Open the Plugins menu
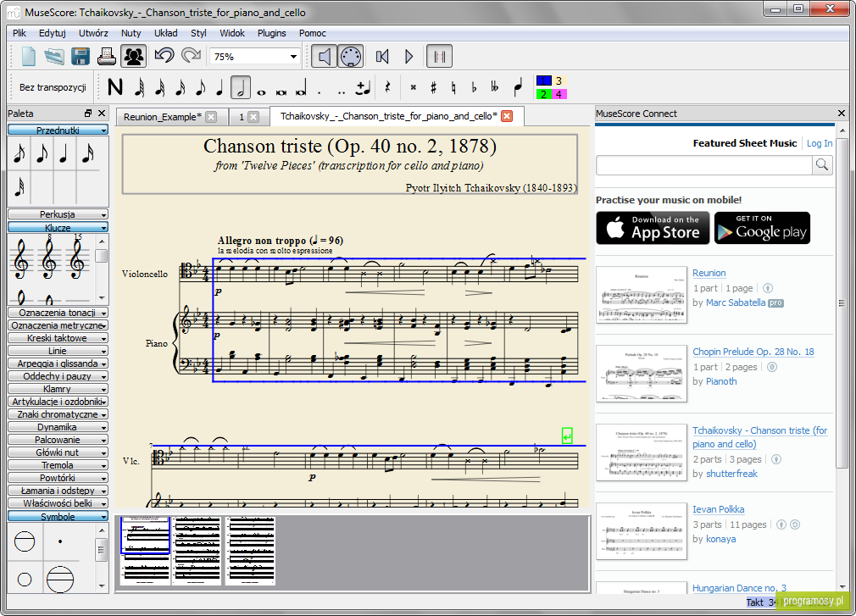The height and width of the screenshot is (616, 856). [271, 33]
